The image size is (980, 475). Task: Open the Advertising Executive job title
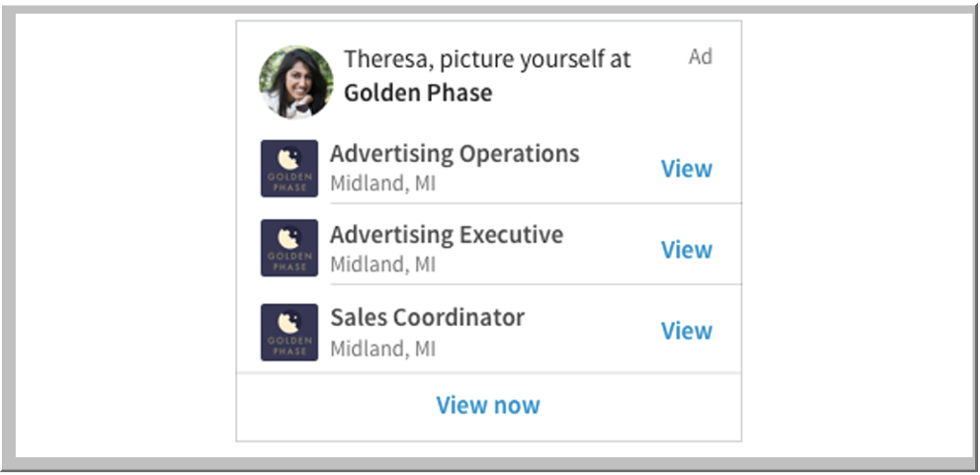[x=446, y=235]
